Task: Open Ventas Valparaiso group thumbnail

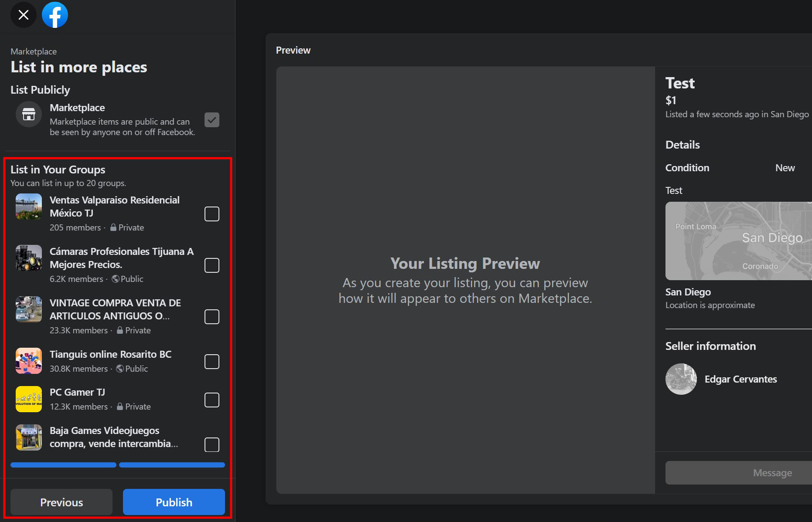Action: point(29,207)
